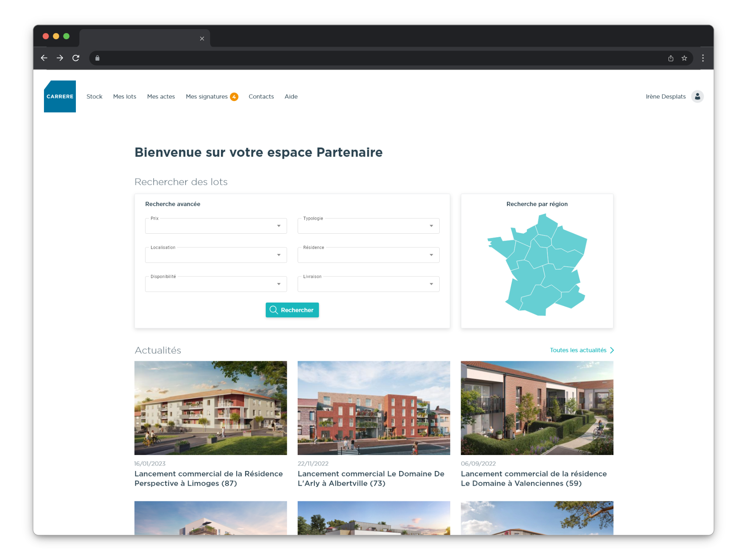Go back with browser back arrow
This screenshot has height=560, width=747.
click(x=44, y=58)
